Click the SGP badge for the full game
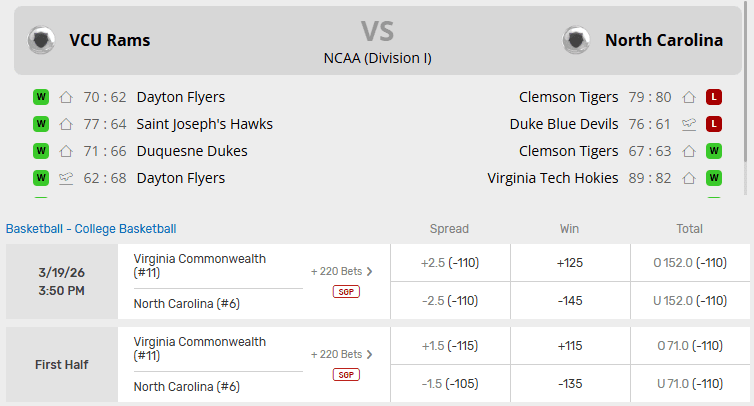This screenshot has width=754, height=406. pyautogui.click(x=346, y=292)
